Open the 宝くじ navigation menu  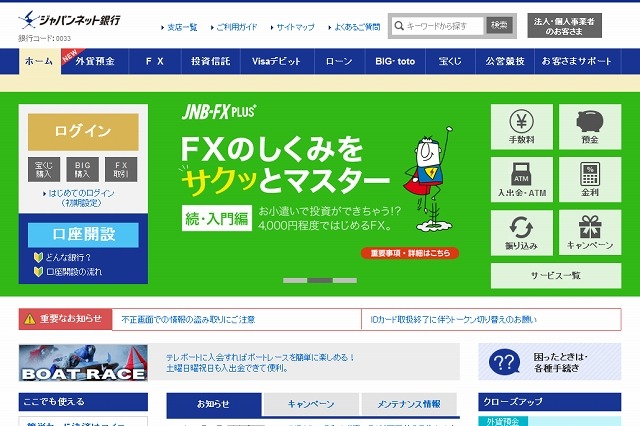[450, 61]
